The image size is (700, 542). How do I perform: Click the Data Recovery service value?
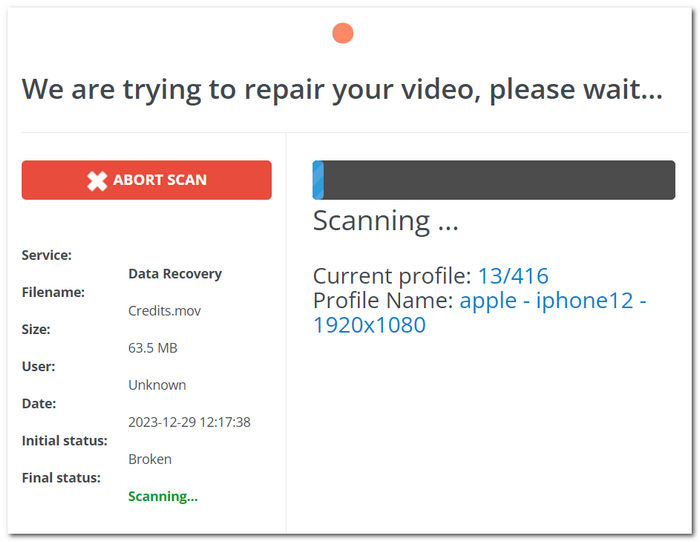(175, 274)
